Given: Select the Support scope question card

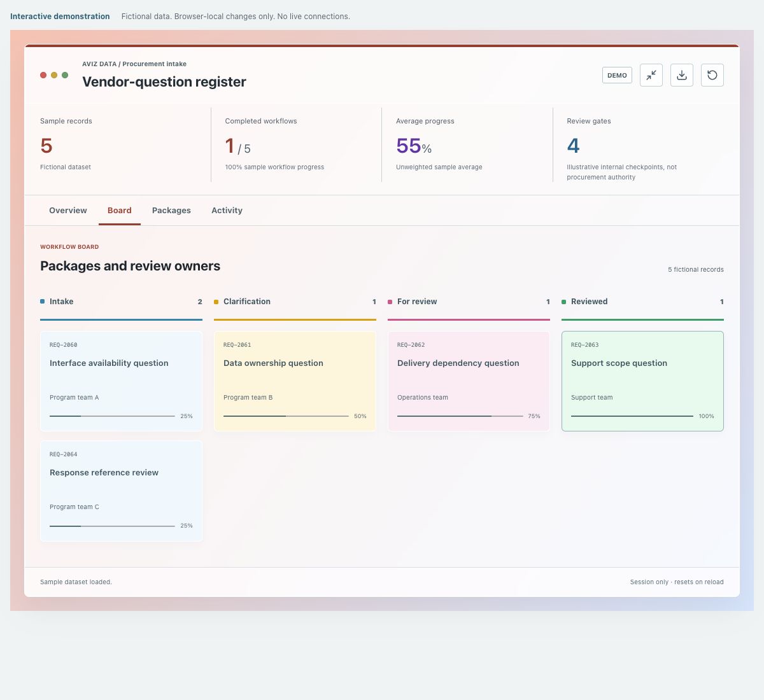Looking at the screenshot, I should 642,381.
